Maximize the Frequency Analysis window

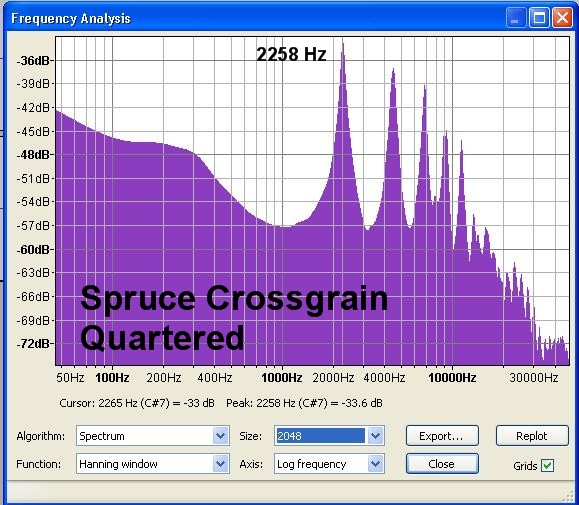tap(539, 18)
